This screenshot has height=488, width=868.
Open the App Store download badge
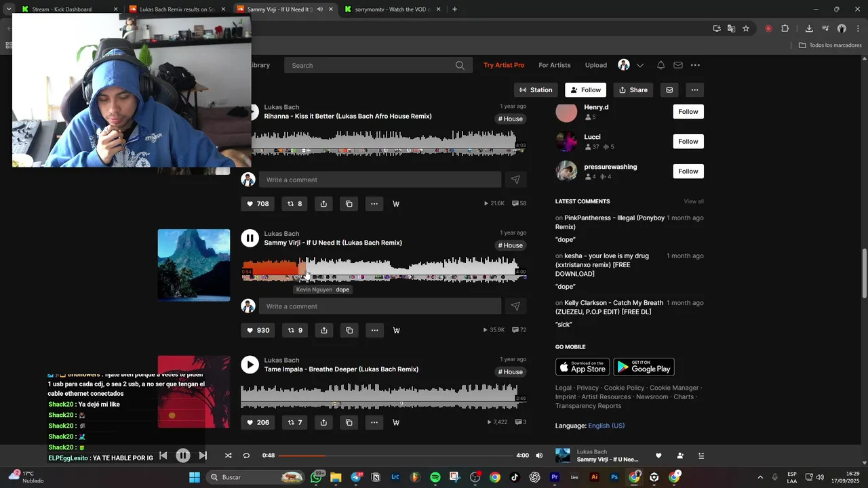point(583,367)
